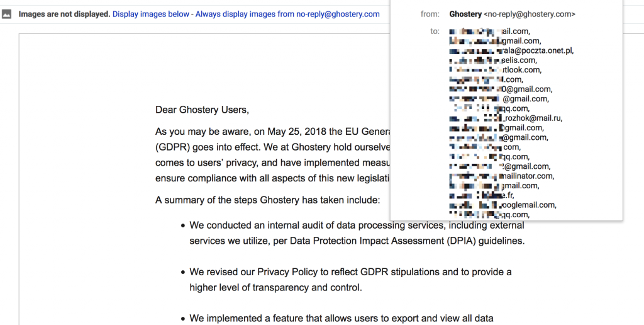644x325 pixels.
Task: Click the blocked image icon in the banner
Action: point(7,14)
